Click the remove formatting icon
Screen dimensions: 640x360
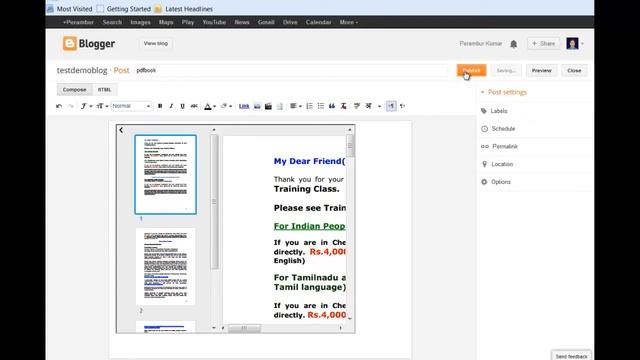tap(344, 106)
